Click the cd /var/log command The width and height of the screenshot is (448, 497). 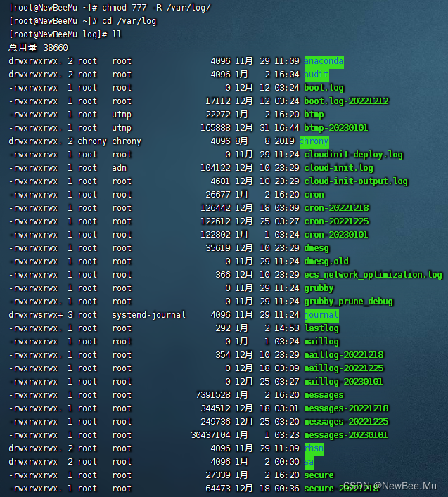[x=129, y=21]
